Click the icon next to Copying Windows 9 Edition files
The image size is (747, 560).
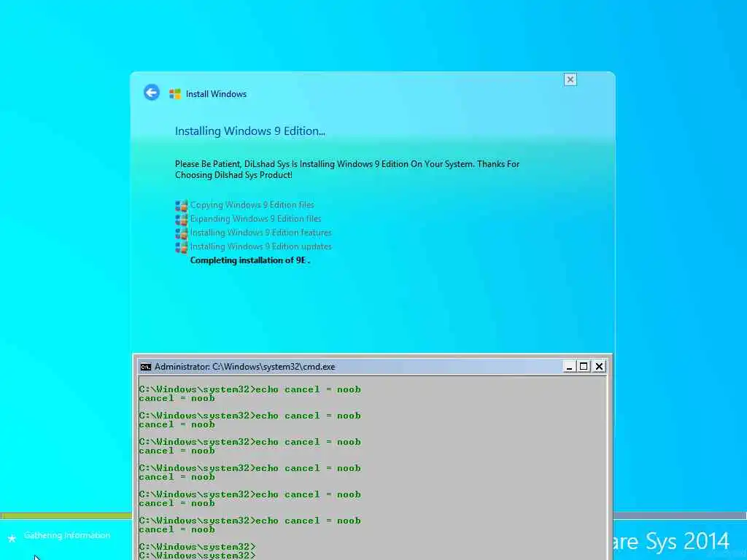[x=181, y=205]
